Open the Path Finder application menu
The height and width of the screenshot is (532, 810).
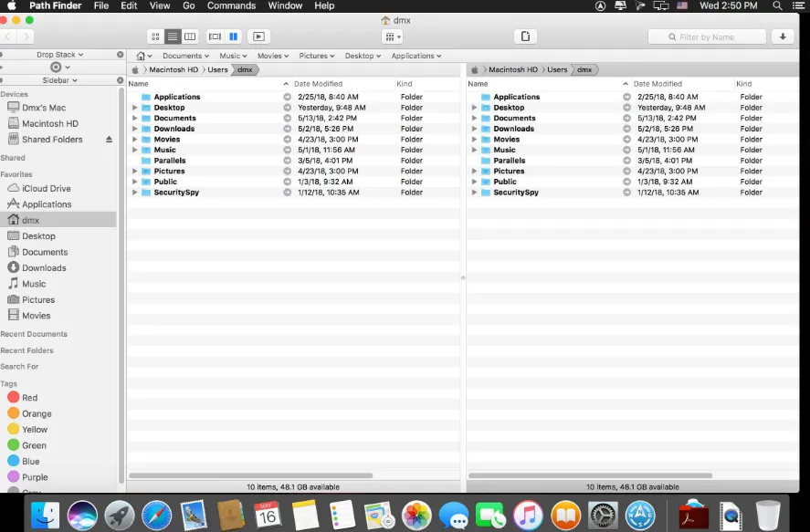point(56,5)
